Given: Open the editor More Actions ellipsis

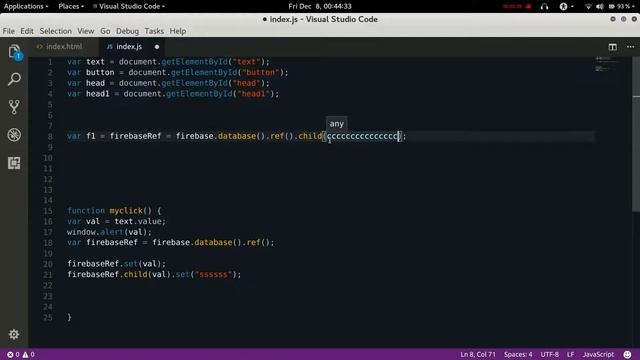Looking at the screenshot, I should pyautogui.click(x=630, y=47).
